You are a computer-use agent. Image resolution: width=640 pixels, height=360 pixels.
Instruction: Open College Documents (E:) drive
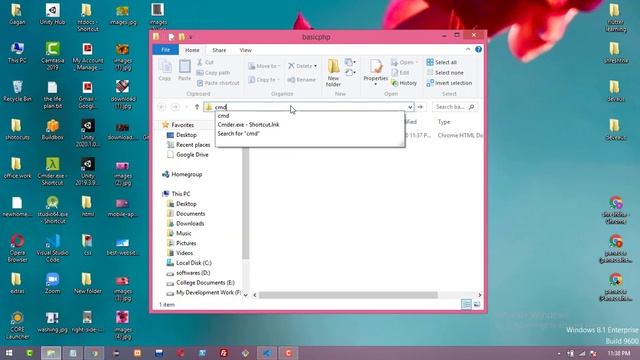tap(205, 282)
